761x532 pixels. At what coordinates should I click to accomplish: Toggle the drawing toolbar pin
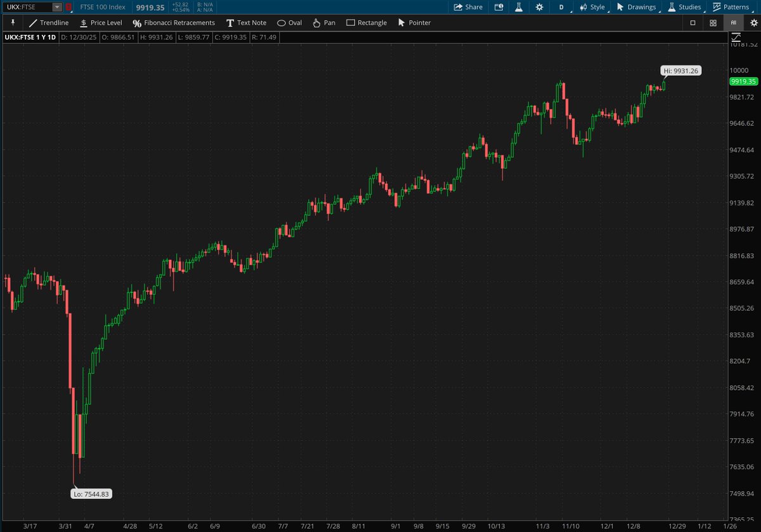pyautogui.click(x=12, y=22)
